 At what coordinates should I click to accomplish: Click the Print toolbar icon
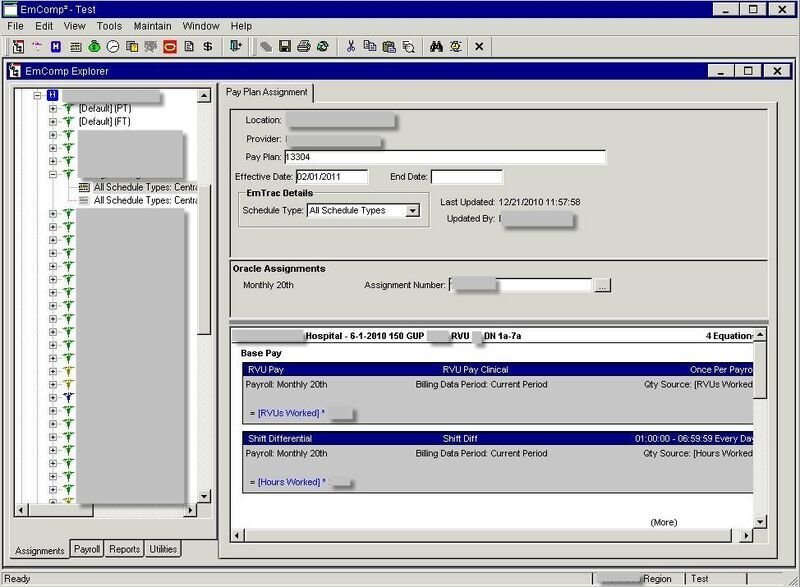click(x=304, y=46)
